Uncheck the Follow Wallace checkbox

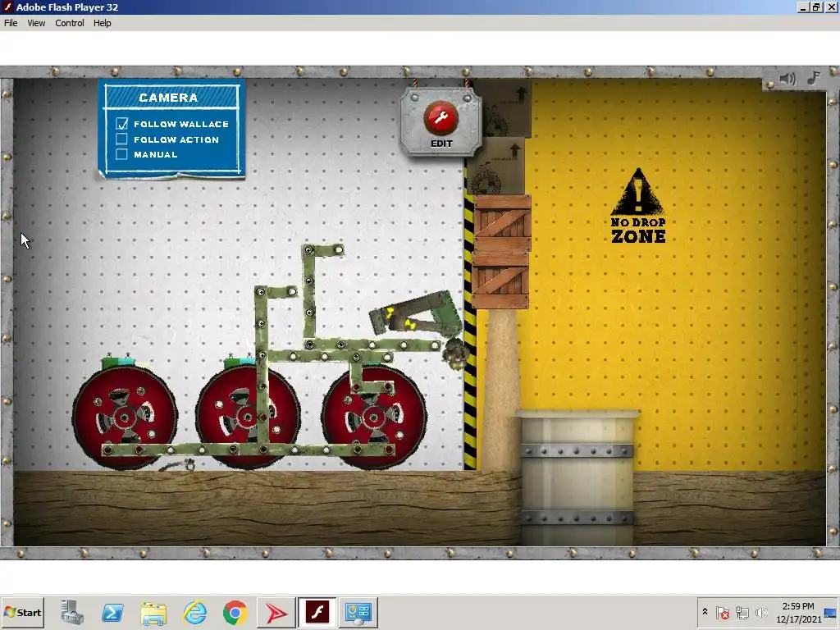point(121,124)
